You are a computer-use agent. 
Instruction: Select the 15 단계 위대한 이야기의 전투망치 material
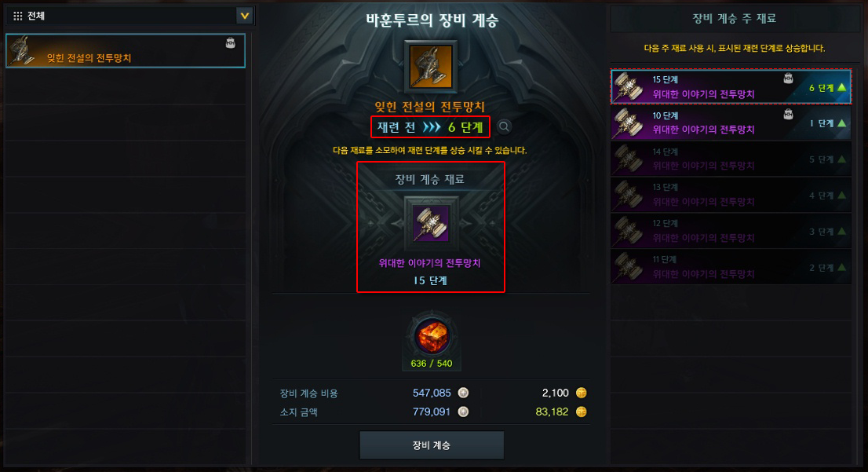coord(731,87)
